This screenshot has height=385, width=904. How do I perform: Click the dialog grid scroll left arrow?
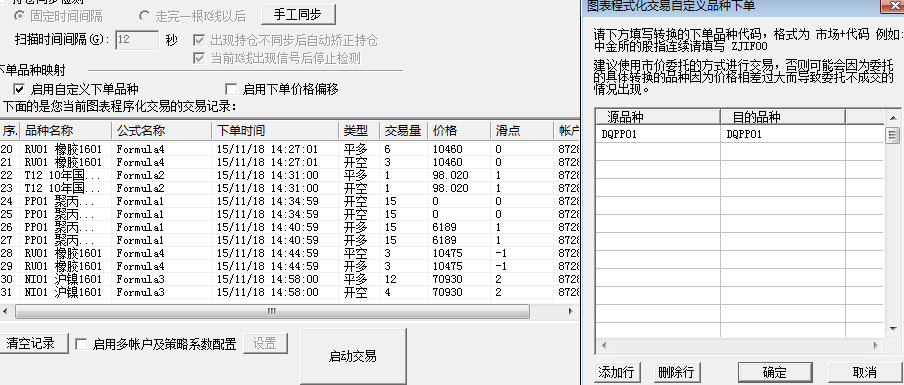(604, 346)
